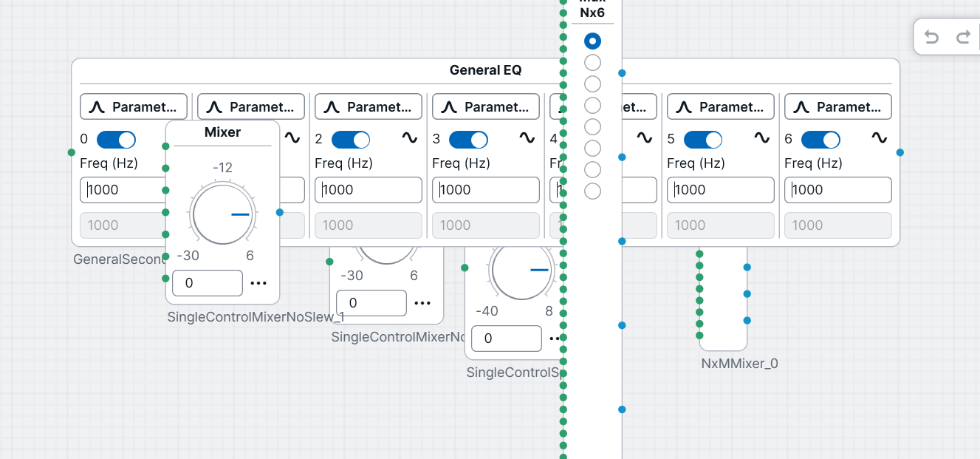Toggle EQ band 0 switch off
Image resolution: width=980 pixels, height=459 pixels.
pyautogui.click(x=116, y=140)
